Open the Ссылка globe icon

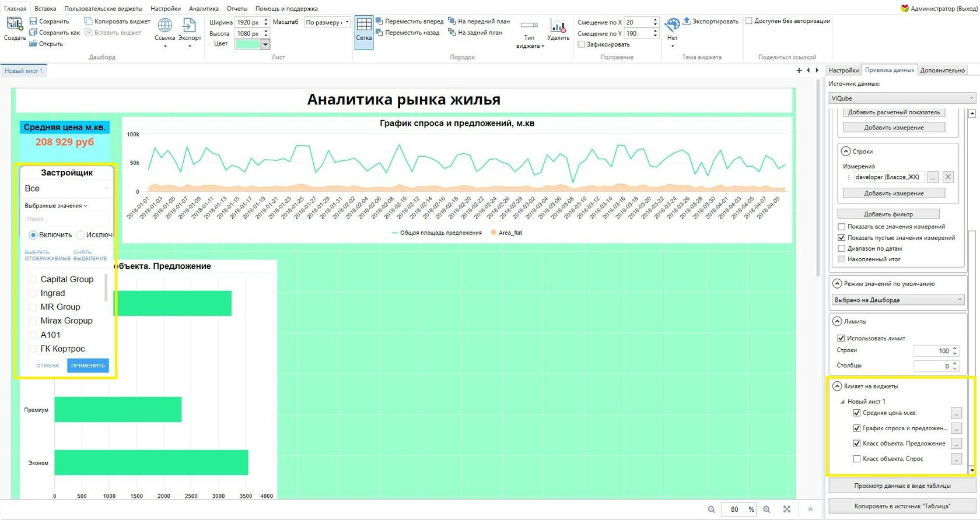165,26
